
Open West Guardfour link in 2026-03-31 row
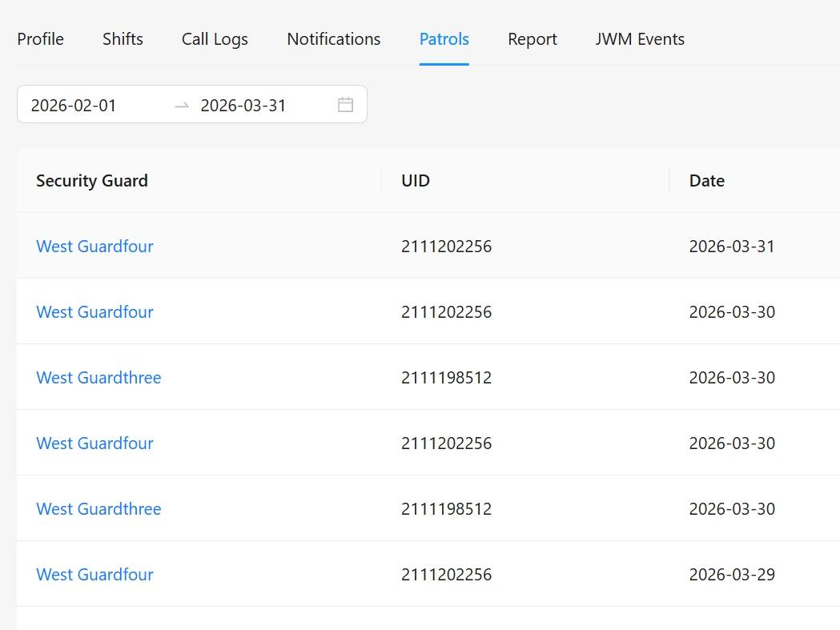(x=94, y=246)
